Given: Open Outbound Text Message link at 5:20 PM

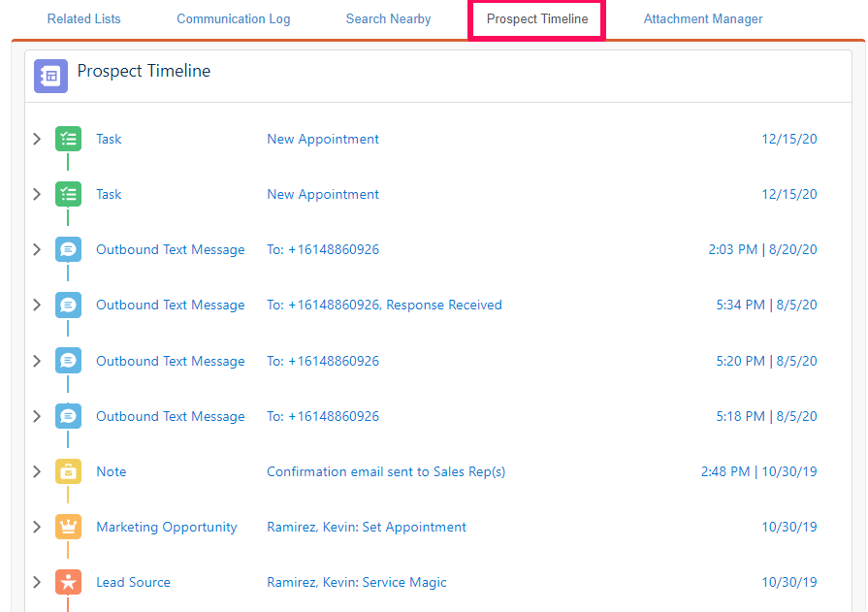Looking at the screenshot, I should (x=171, y=361).
